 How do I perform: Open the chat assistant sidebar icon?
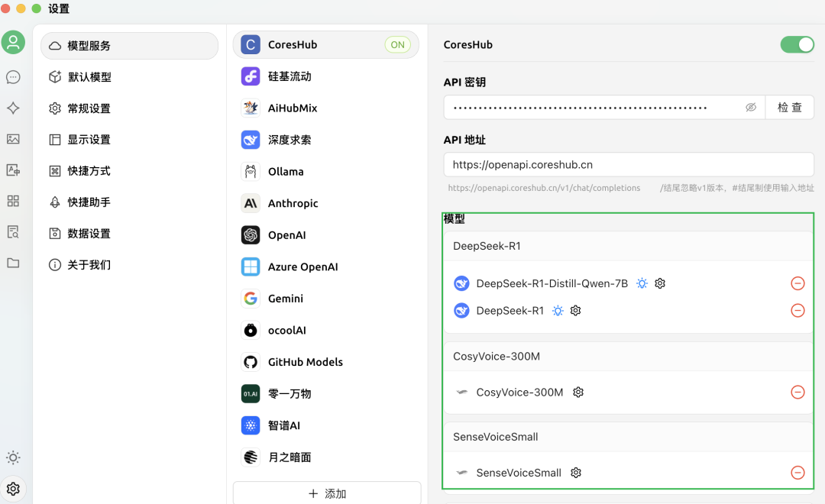[13, 77]
